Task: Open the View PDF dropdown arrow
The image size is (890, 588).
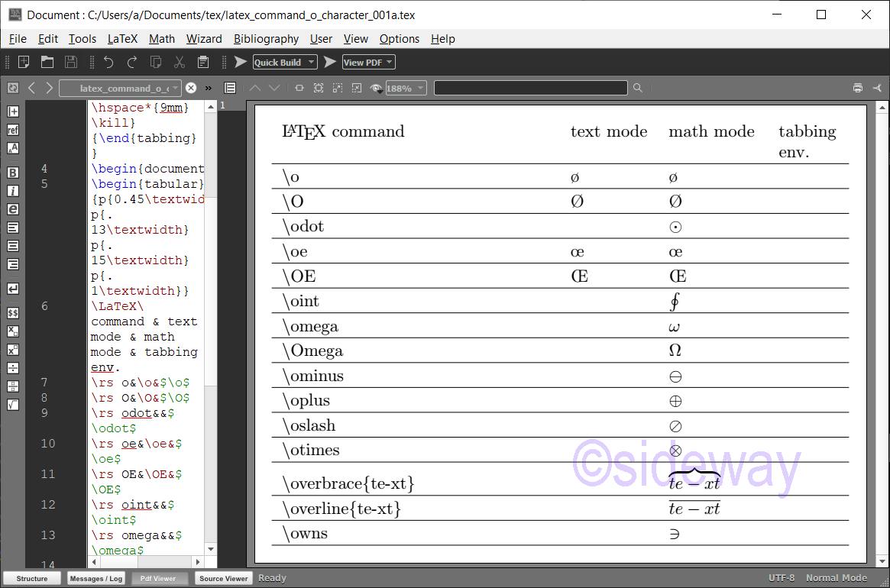Action: (x=388, y=62)
